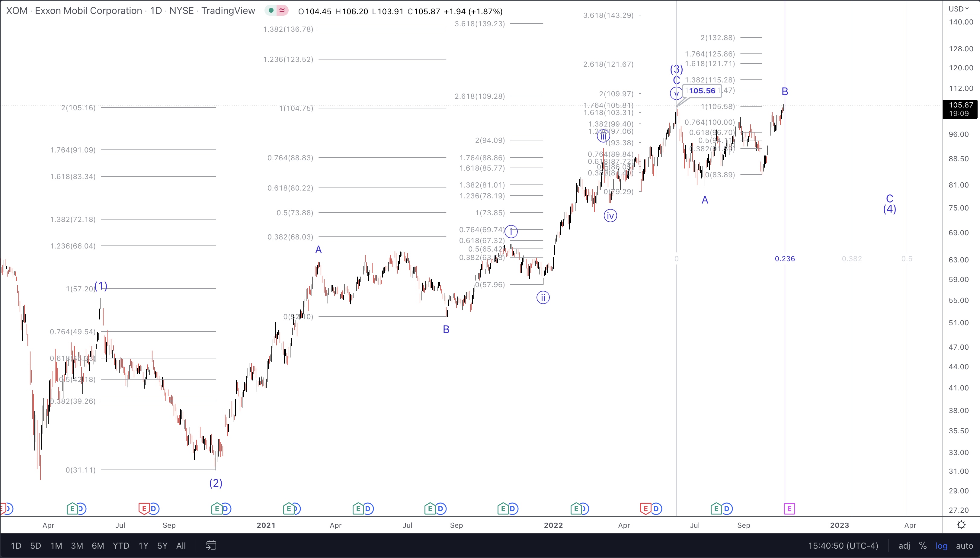This screenshot has height=558, width=980.
Task: Select the 6M time range
Action: (98, 546)
